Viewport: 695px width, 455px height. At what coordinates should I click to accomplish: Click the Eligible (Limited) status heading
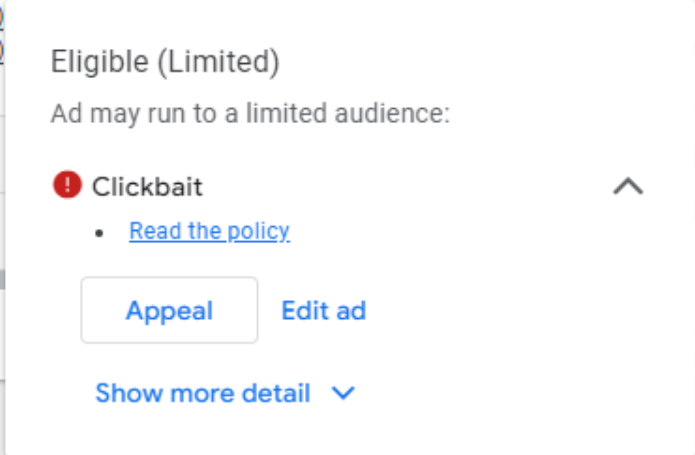click(165, 63)
